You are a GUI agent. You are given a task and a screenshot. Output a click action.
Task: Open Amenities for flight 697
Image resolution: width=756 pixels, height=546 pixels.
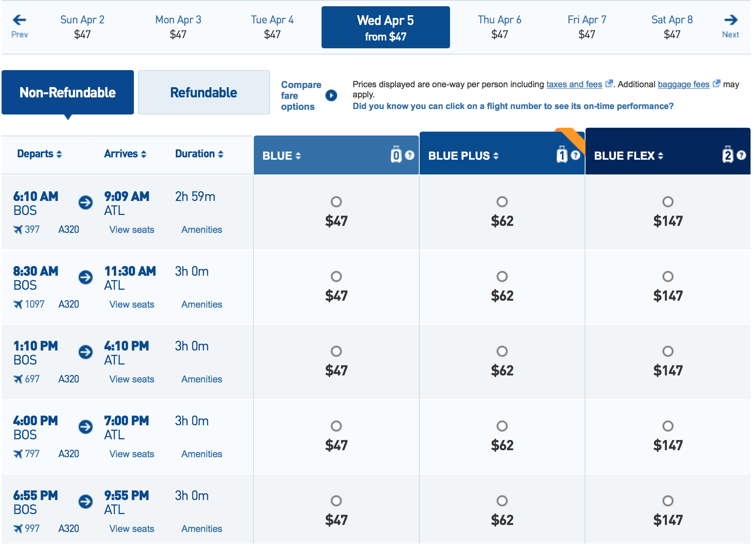[x=202, y=379]
